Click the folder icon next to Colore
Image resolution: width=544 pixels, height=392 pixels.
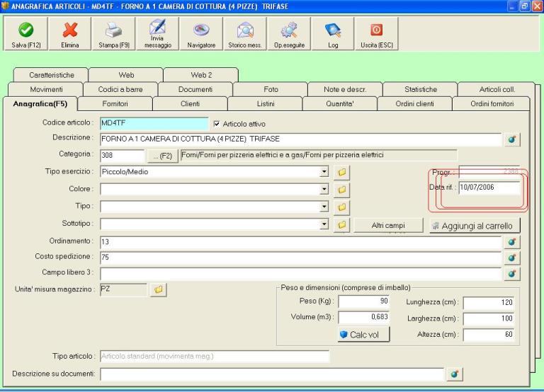341,189
